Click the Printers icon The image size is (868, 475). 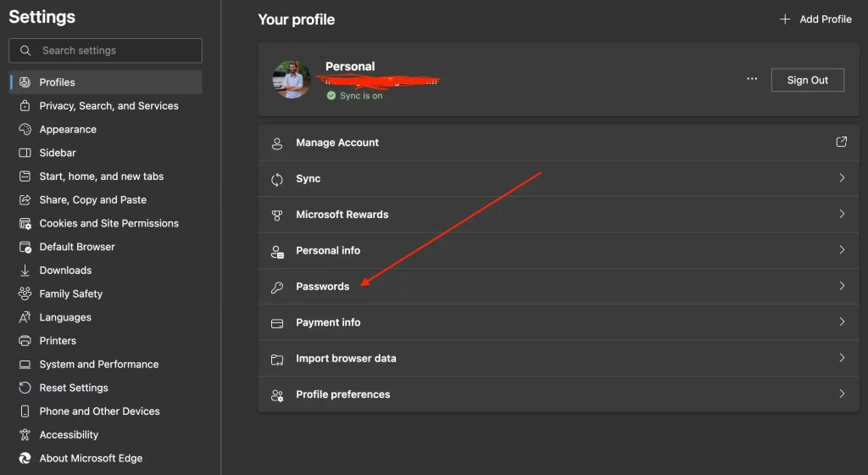[x=25, y=340]
